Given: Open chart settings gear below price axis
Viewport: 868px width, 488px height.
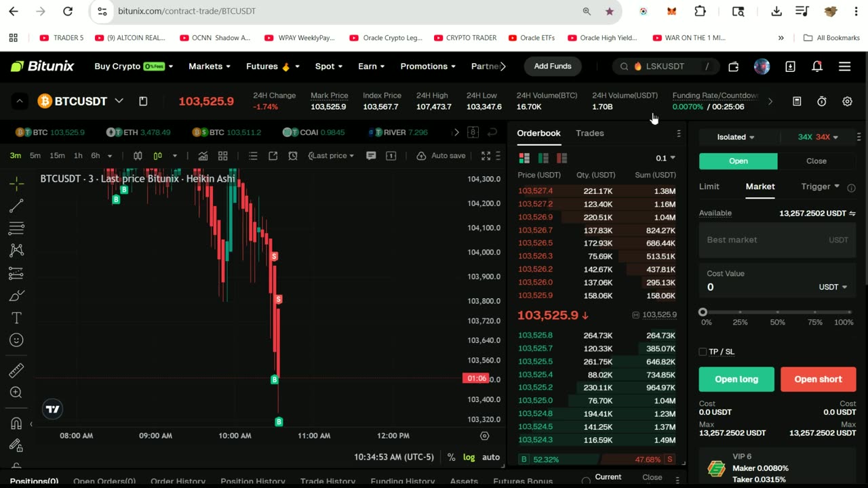Looking at the screenshot, I should pyautogui.click(x=484, y=436).
